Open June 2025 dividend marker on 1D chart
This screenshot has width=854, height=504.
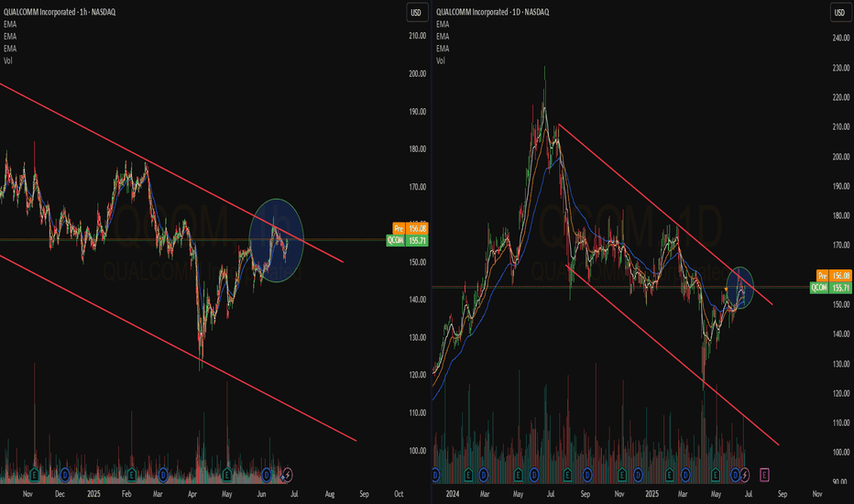(736, 475)
